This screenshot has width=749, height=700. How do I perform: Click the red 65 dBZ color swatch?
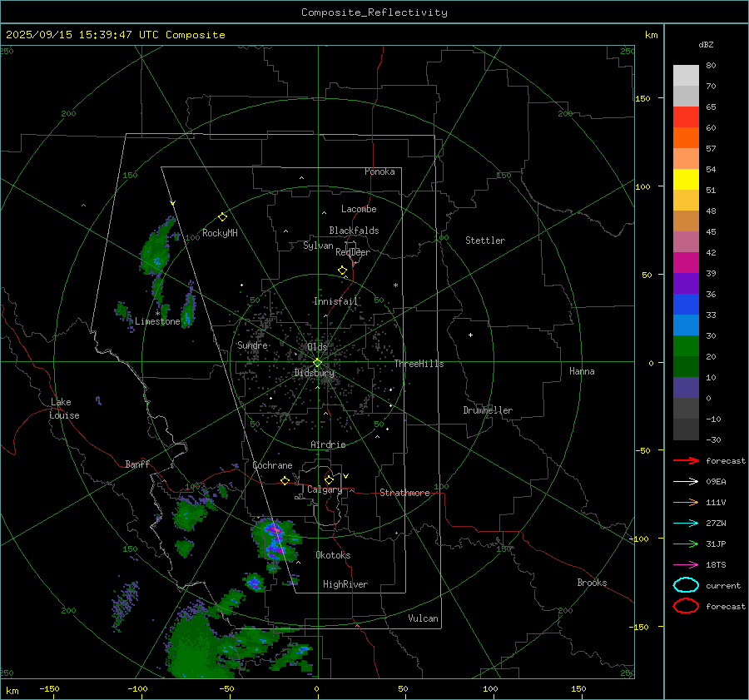pos(686,117)
